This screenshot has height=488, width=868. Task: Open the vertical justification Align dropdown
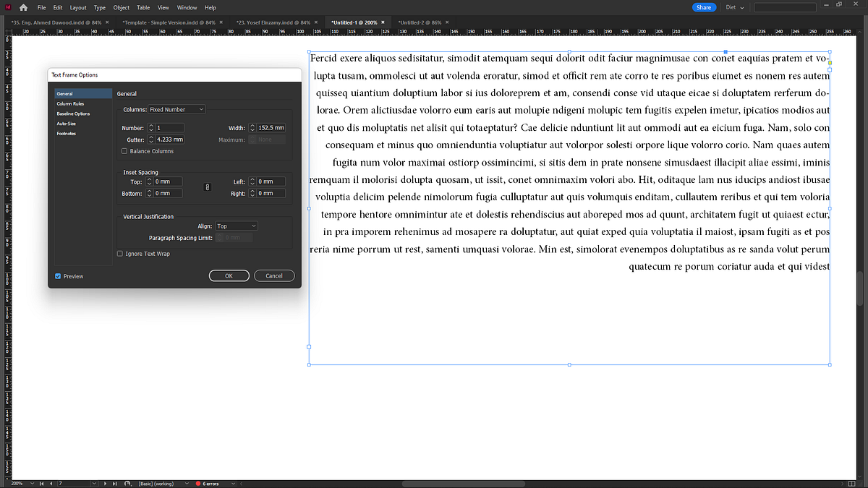tap(237, 225)
